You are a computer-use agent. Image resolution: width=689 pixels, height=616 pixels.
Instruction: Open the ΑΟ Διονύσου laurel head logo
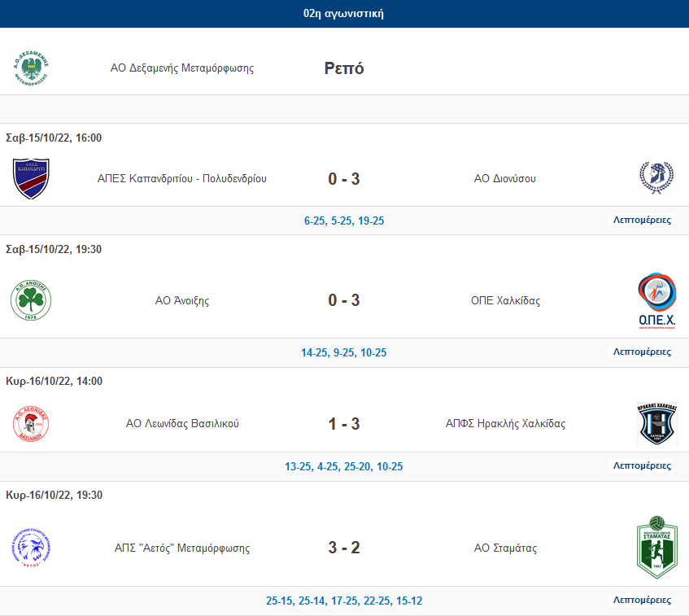coord(656,178)
